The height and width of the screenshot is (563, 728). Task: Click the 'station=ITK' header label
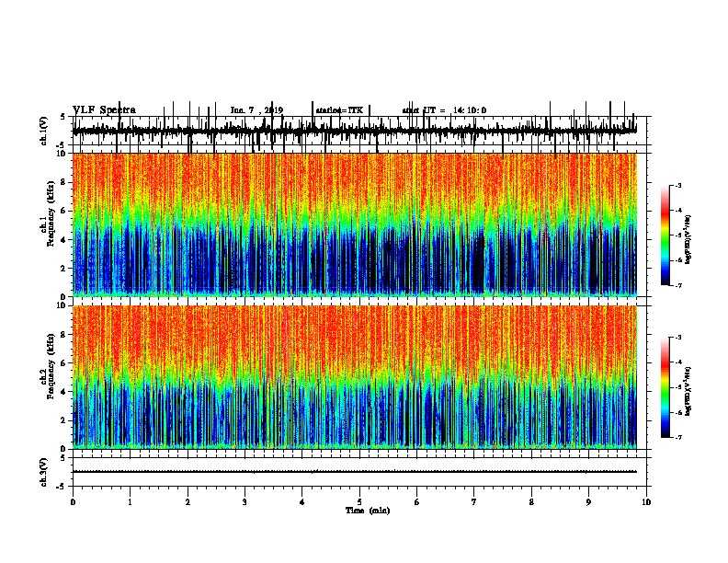(x=339, y=110)
